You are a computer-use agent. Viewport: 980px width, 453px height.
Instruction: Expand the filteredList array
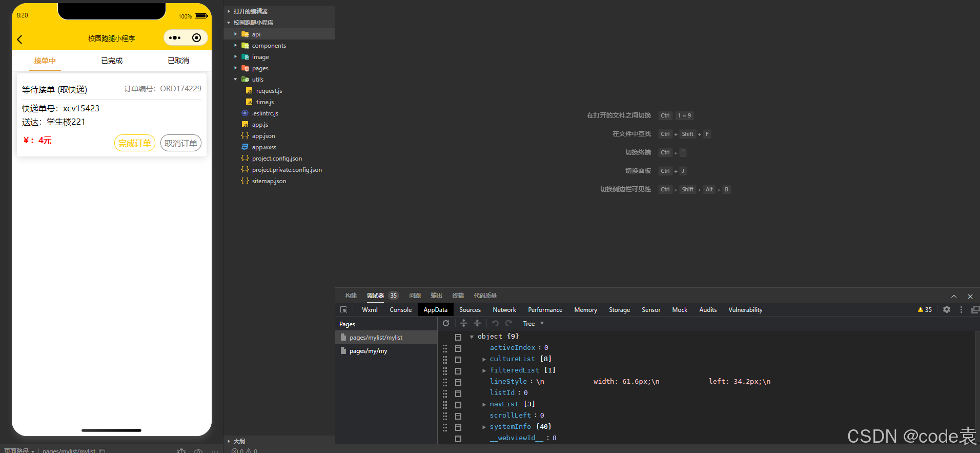[x=484, y=370]
